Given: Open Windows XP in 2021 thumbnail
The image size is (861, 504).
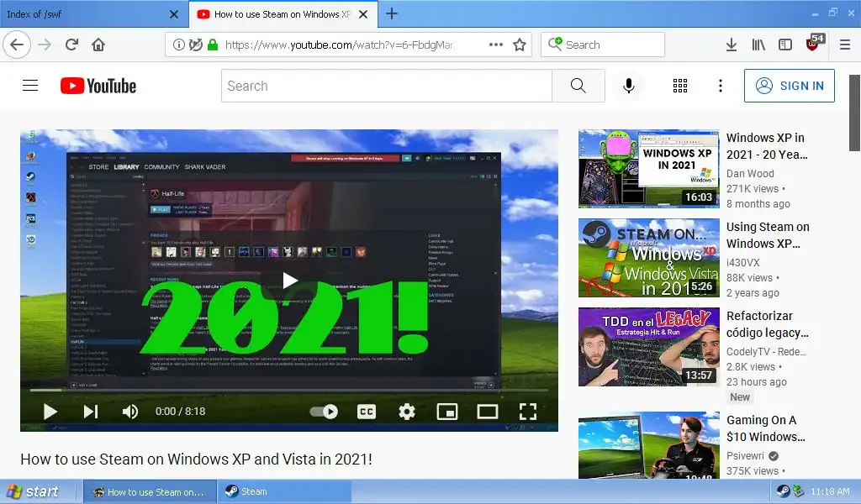Looking at the screenshot, I should click(648, 169).
